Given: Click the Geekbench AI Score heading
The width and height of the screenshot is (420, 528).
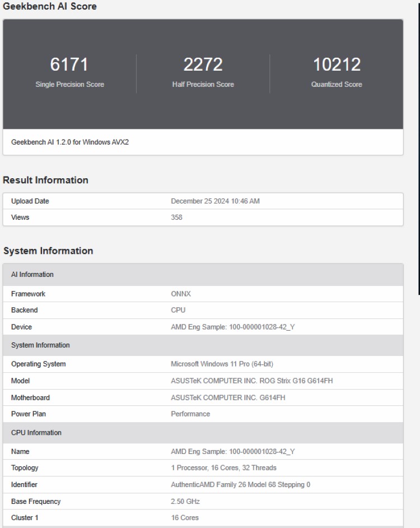Looking at the screenshot, I should point(50,6).
